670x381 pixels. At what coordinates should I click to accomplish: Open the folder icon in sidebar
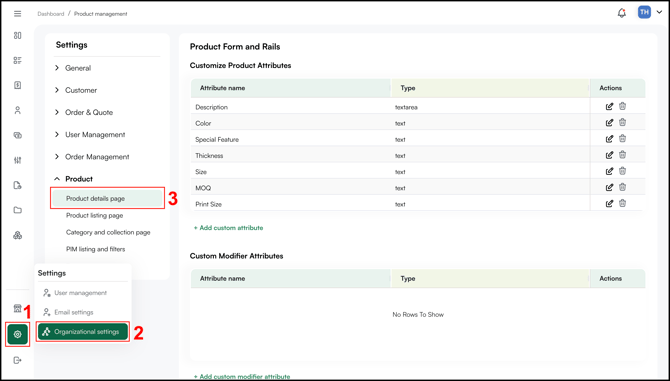click(18, 210)
